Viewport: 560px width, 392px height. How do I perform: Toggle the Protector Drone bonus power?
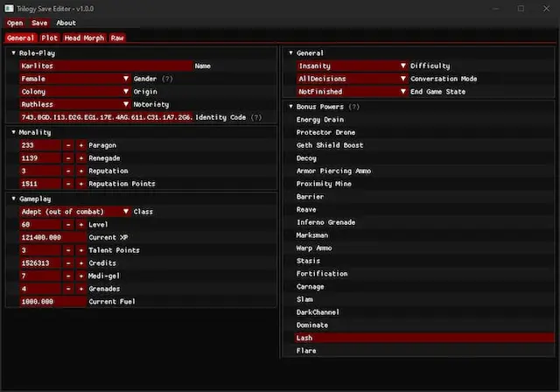pos(424,132)
